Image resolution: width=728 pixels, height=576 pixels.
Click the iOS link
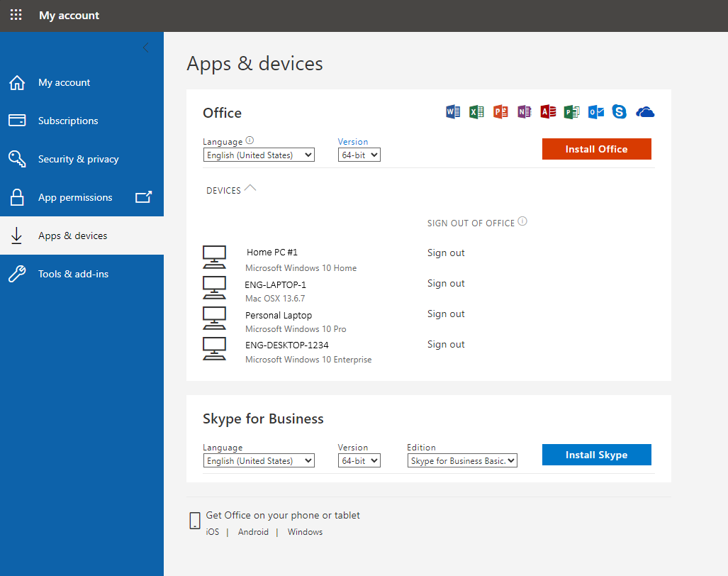coord(213,532)
